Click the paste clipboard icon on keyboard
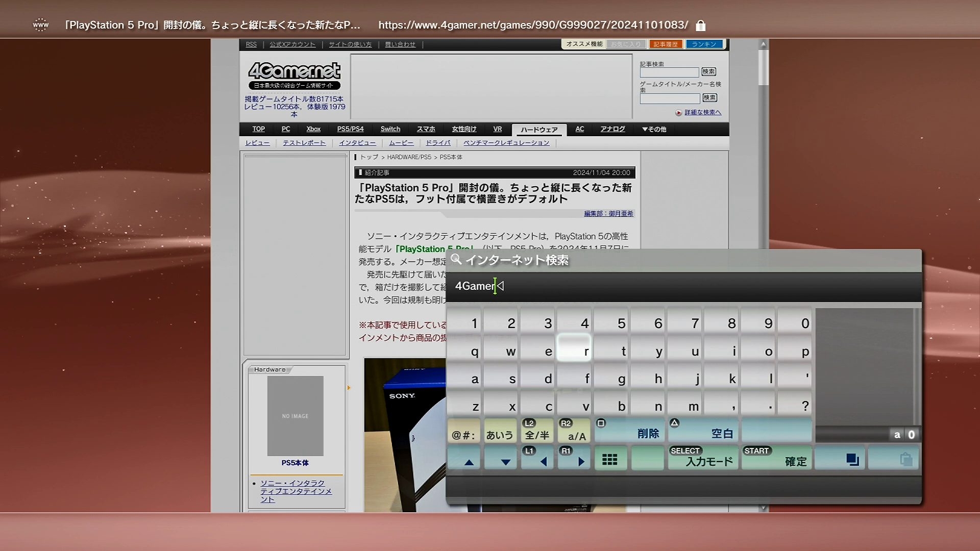The width and height of the screenshot is (980, 551). pyautogui.click(x=894, y=458)
